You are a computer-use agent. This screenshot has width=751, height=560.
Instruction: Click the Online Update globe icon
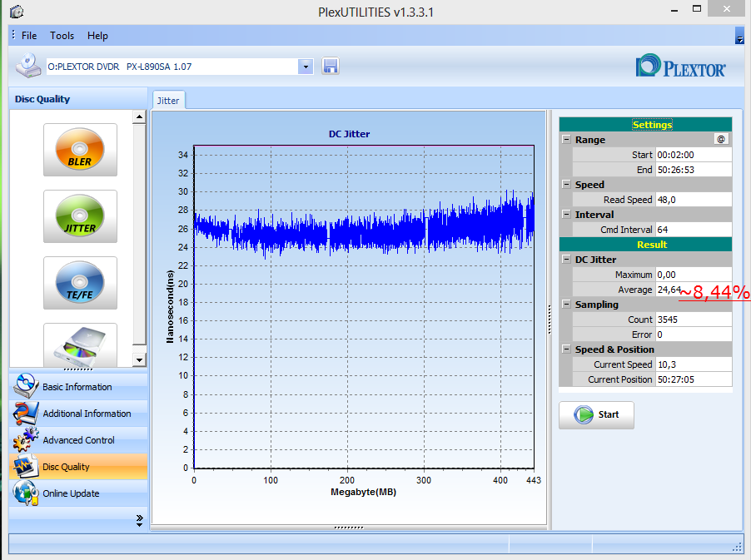(25, 493)
